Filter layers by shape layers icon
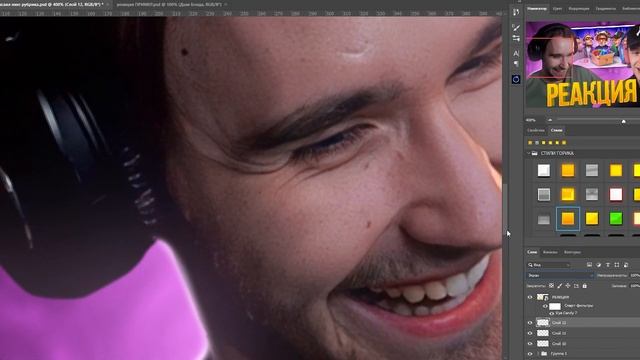 617,265
